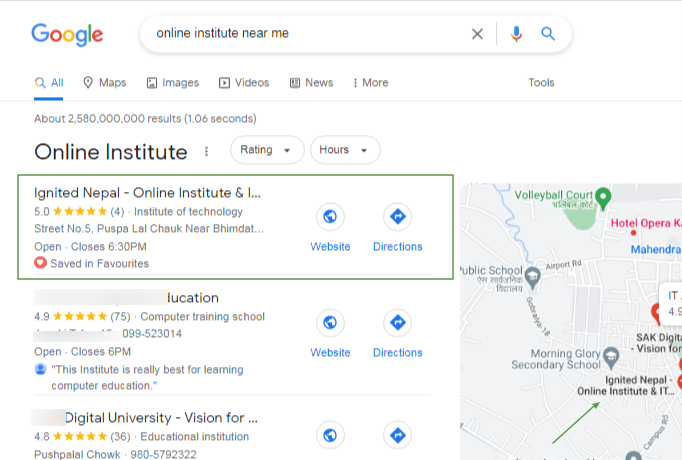
Task: Open Directions link for Computer training school
Action: (x=398, y=353)
